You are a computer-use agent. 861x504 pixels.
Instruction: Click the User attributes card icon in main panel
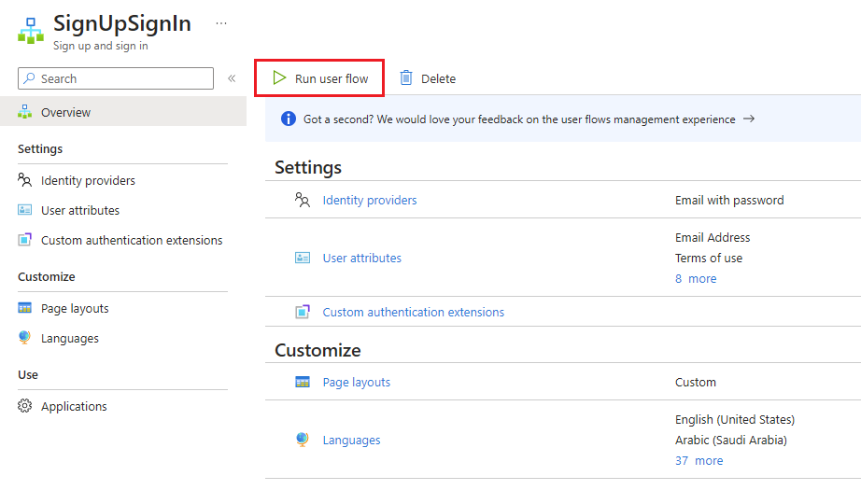pos(302,258)
